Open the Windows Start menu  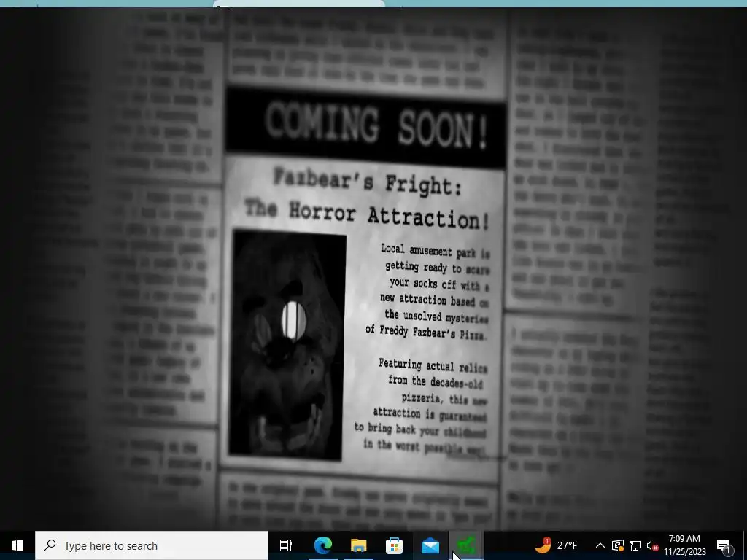(x=18, y=545)
